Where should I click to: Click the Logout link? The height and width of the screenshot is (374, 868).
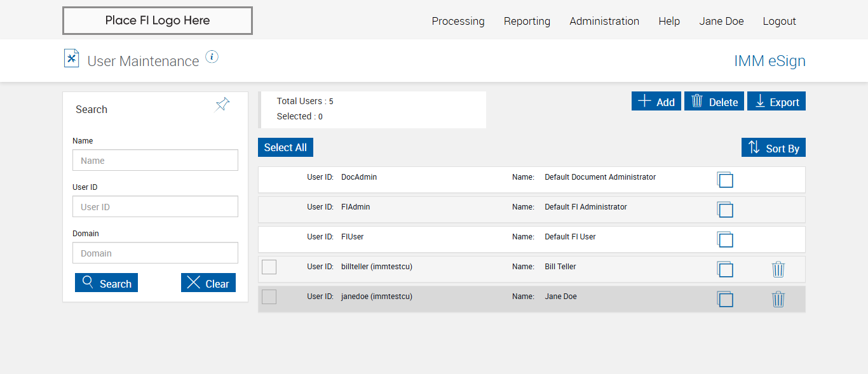(779, 21)
